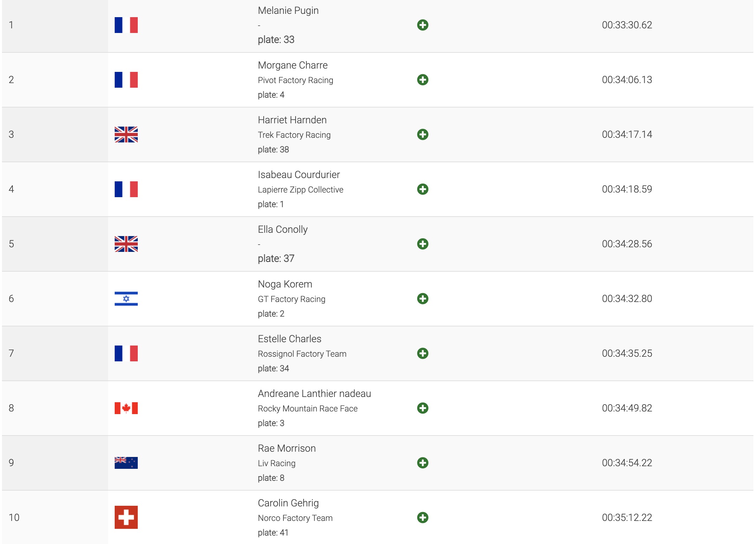Click the plus icon beside Rae Morrison
This screenshot has width=756, height=544.
coord(422,463)
